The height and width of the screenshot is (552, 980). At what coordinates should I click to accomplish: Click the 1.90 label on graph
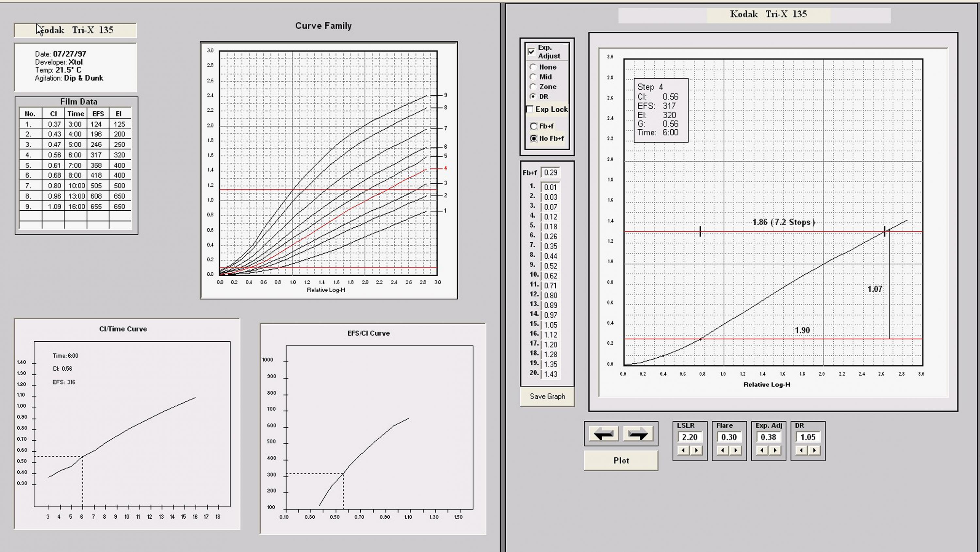point(802,330)
